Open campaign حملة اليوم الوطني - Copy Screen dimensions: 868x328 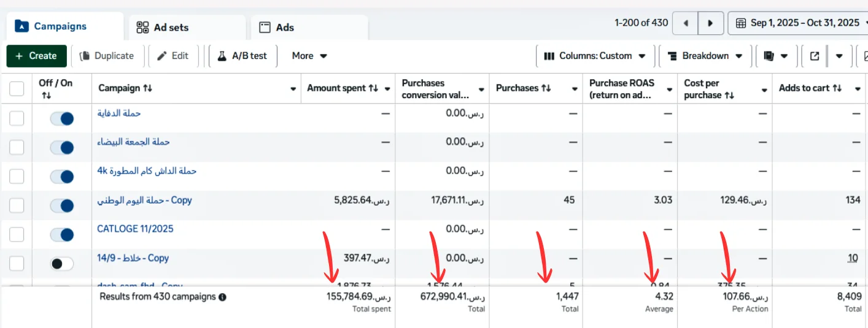pyautogui.click(x=144, y=200)
